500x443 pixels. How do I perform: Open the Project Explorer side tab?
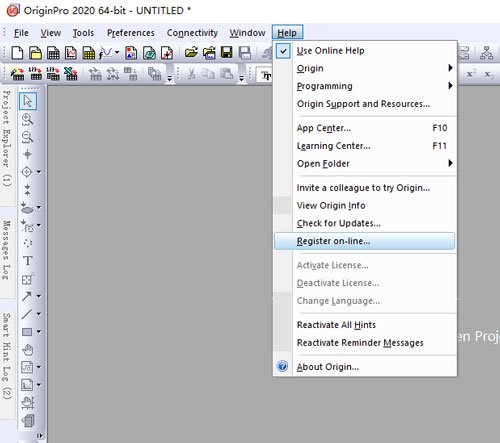point(7,138)
